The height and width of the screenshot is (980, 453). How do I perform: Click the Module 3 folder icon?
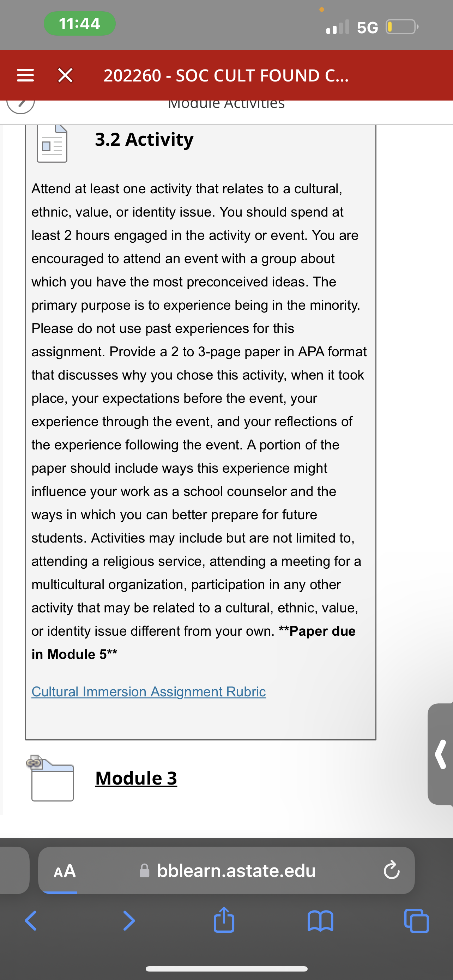tap(50, 778)
